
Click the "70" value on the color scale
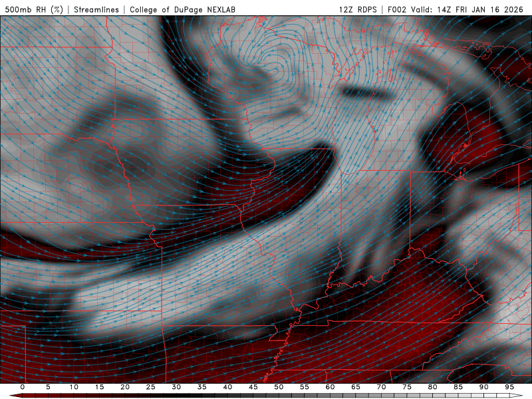[x=381, y=387]
